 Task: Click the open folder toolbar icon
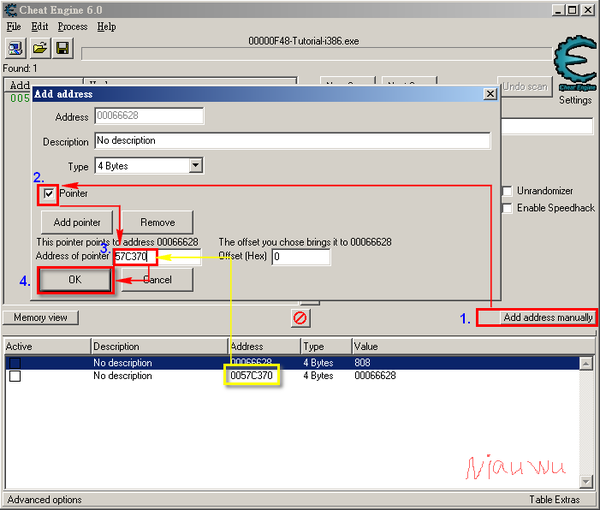point(40,48)
